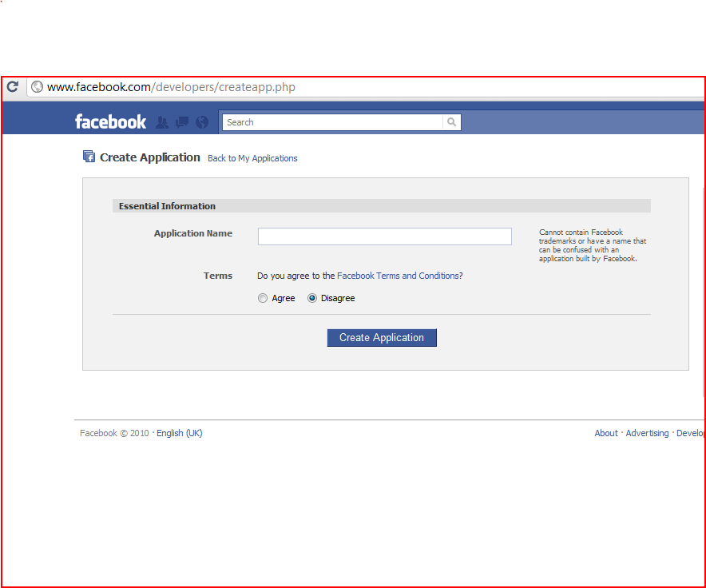Image resolution: width=706 pixels, height=588 pixels.
Task: Click the Terms label
Action: pyautogui.click(x=218, y=276)
